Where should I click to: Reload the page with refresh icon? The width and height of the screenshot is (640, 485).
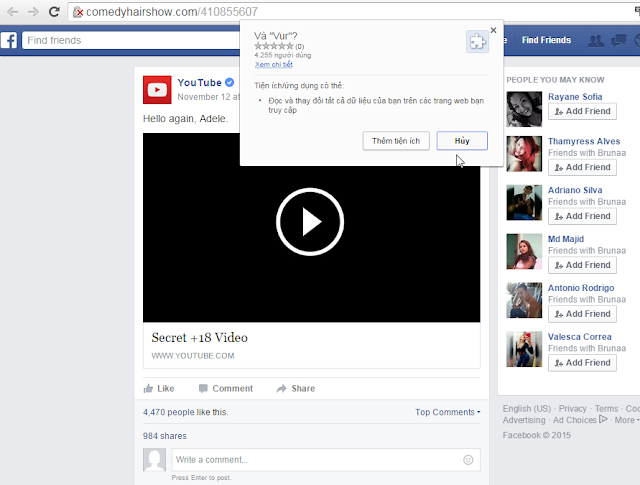[54, 11]
